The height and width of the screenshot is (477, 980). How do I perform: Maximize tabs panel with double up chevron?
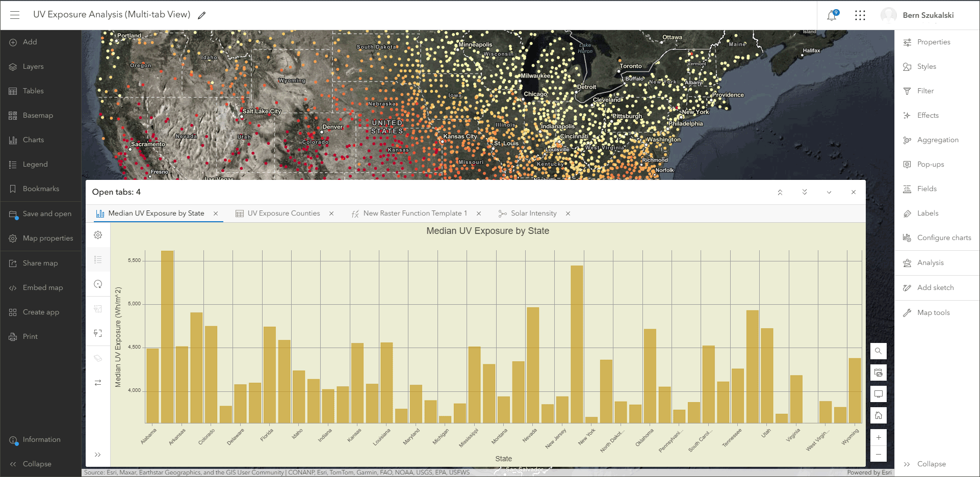coord(780,192)
